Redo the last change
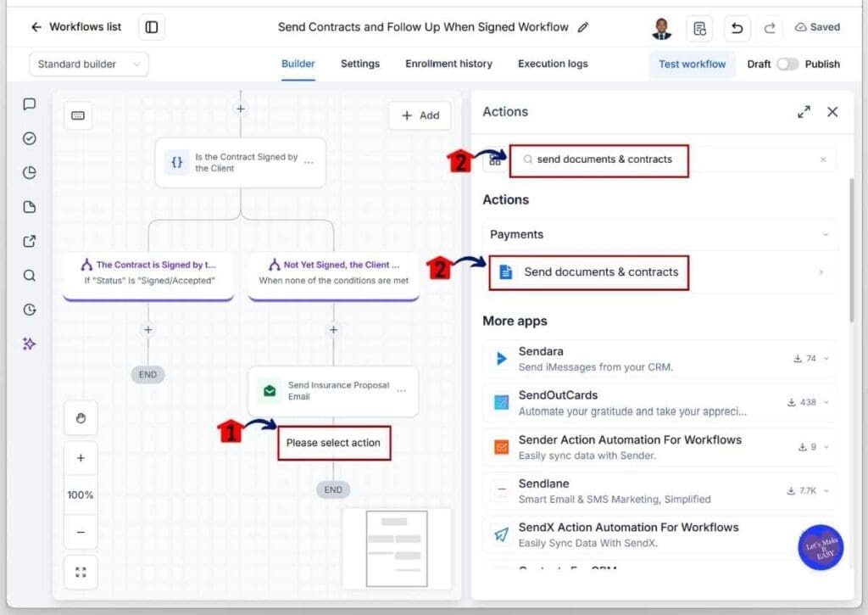 [x=770, y=28]
